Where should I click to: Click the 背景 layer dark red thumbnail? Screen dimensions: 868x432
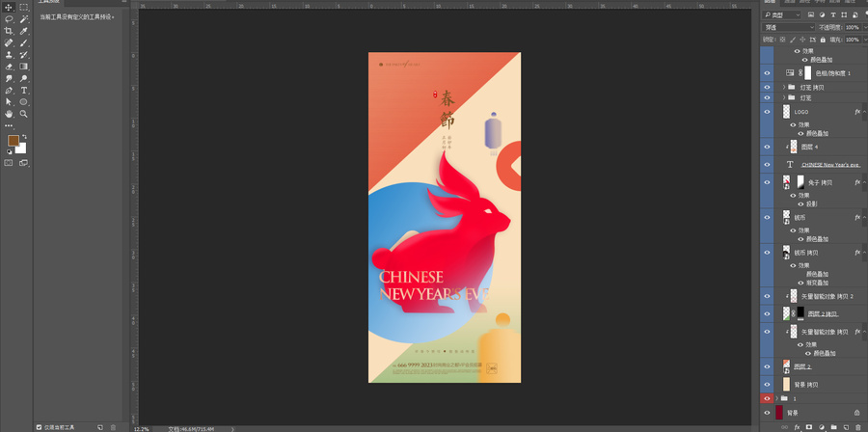[x=779, y=413]
